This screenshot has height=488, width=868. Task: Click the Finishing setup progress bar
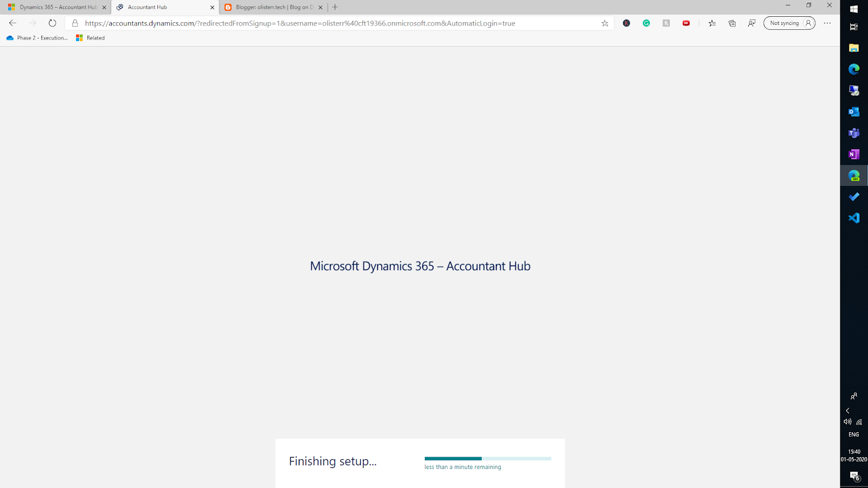(x=488, y=459)
